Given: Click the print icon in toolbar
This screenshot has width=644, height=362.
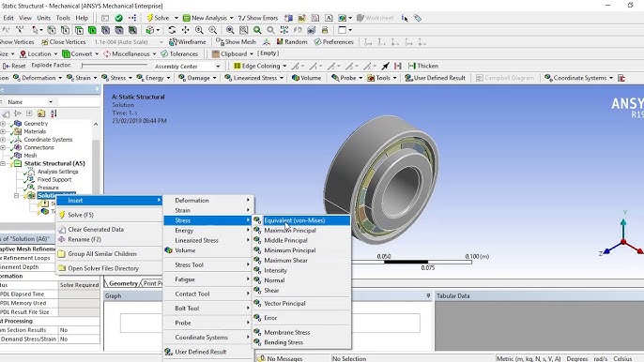Looking at the screenshot, I should pos(325,30).
